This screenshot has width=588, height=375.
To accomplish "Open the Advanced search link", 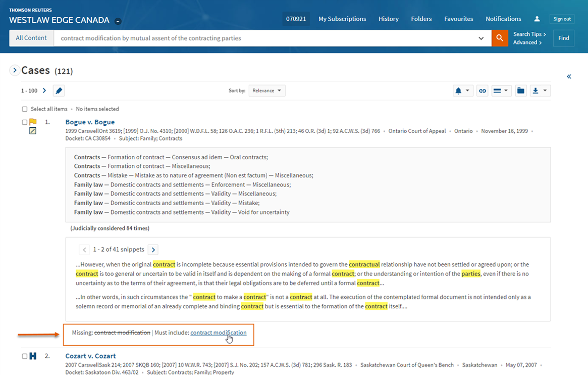I will [527, 42].
